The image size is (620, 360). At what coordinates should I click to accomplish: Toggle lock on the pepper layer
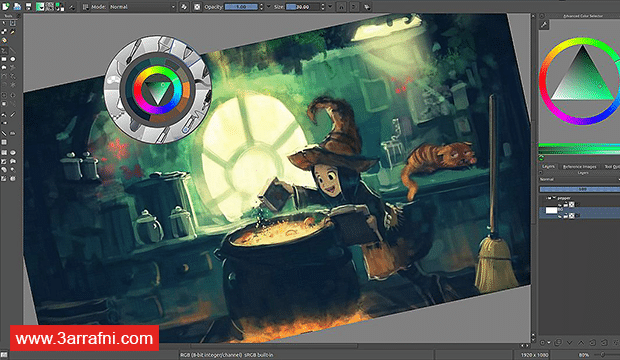pyautogui.click(x=566, y=205)
